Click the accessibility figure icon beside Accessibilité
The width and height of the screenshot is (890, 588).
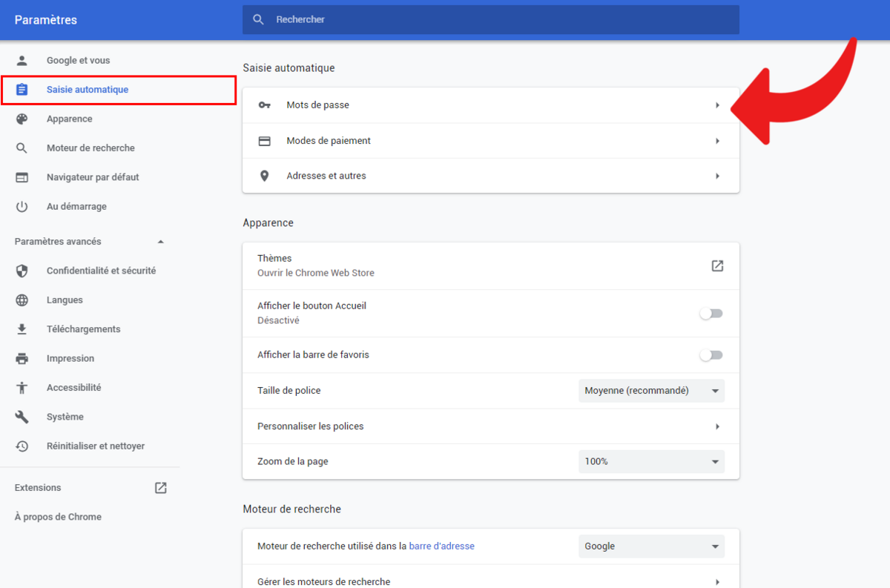tap(22, 388)
